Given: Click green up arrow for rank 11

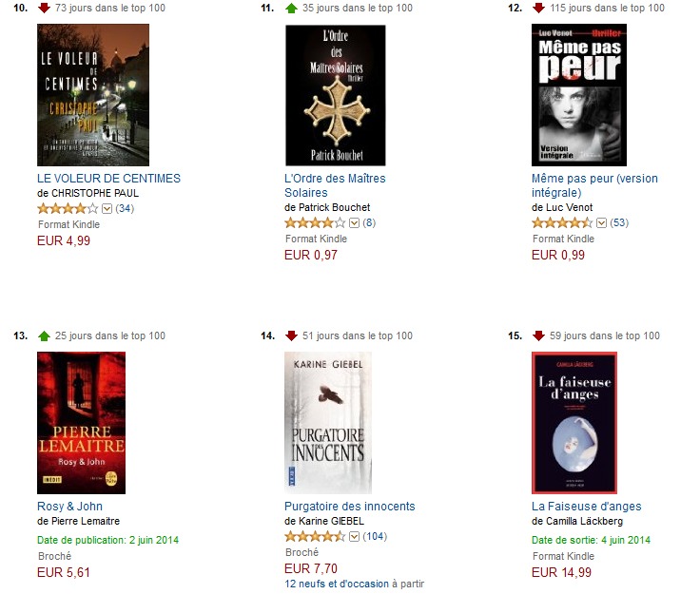Looking at the screenshot, I should click(x=291, y=8).
